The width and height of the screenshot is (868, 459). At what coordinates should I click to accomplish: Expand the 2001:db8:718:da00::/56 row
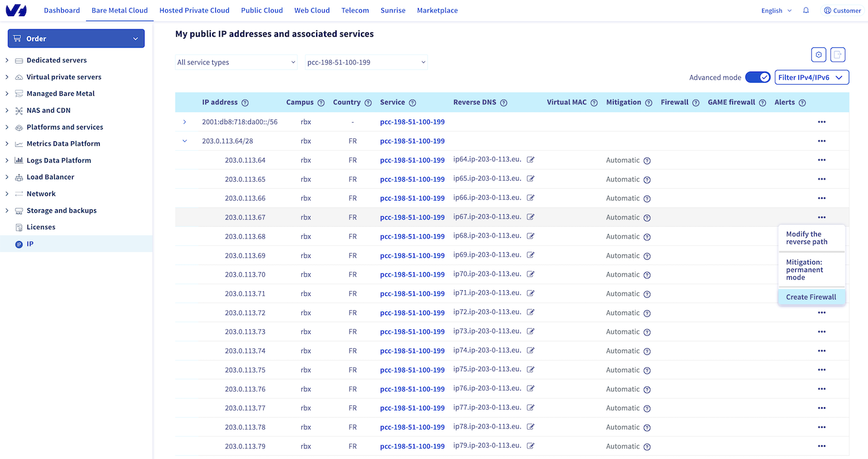tap(185, 122)
